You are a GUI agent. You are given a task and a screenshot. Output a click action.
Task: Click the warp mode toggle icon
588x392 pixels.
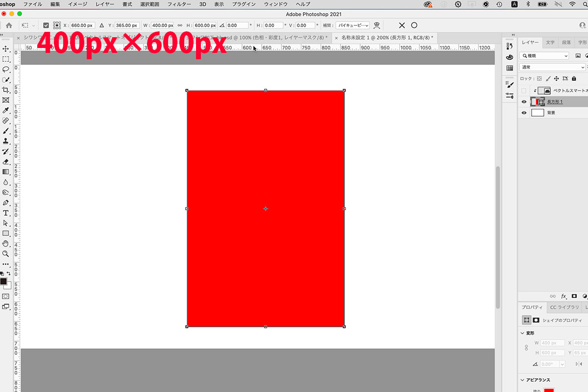[x=377, y=25]
